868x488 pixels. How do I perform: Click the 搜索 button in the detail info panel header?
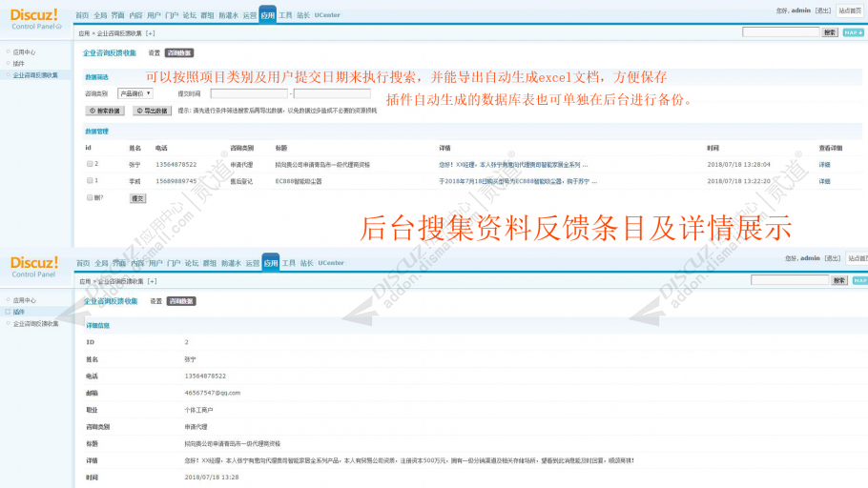(839, 280)
